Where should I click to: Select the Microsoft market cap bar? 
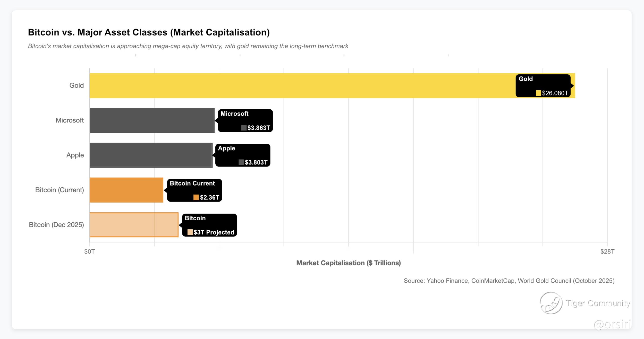[152, 120]
